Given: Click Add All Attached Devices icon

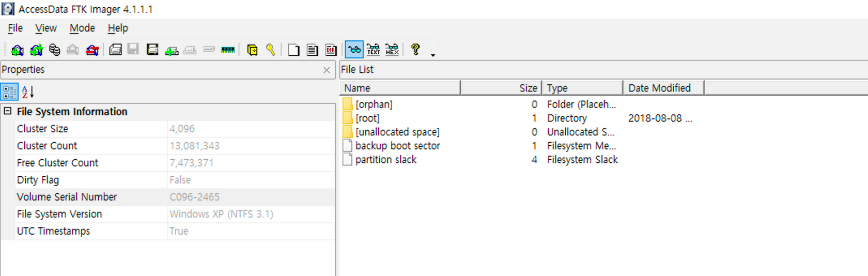Looking at the screenshot, I should pyautogui.click(x=36, y=50).
